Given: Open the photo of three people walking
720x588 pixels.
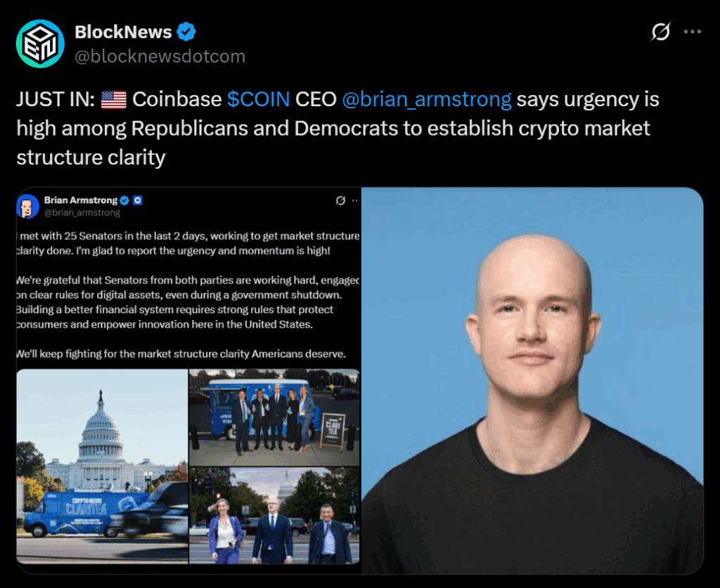Looking at the screenshot, I should click(274, 516).
